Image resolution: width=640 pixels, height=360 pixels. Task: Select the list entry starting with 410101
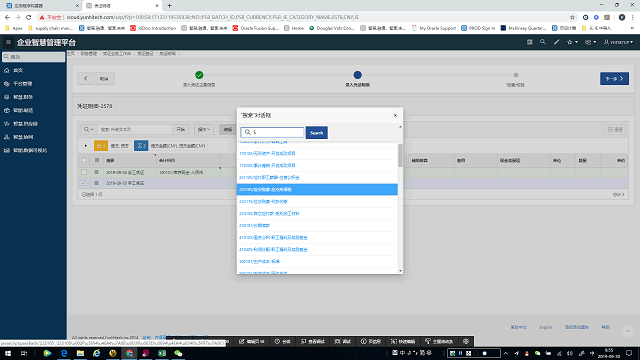pos(317,238)
